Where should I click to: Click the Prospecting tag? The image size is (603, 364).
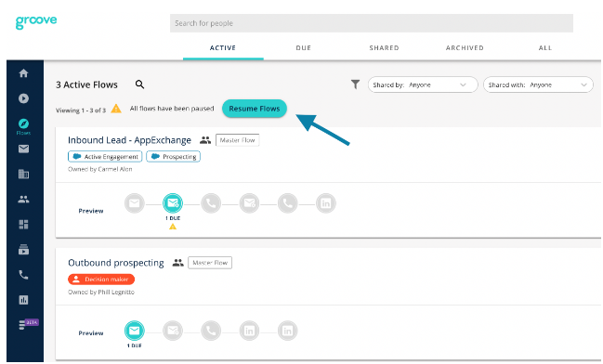click(x=174, y=156)
